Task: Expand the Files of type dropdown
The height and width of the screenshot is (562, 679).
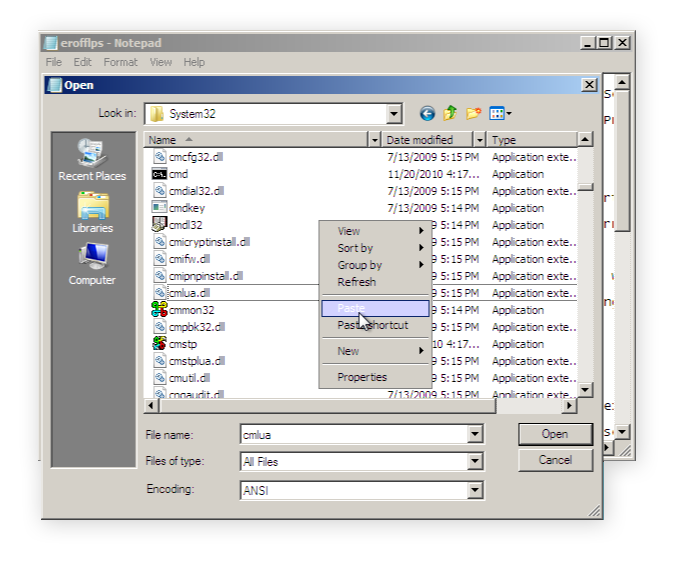Action: click(475, 462)
